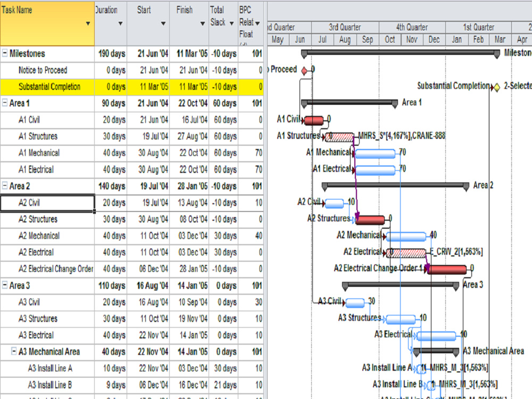Click the Nov month in the timescale

[x=412, y=40]
